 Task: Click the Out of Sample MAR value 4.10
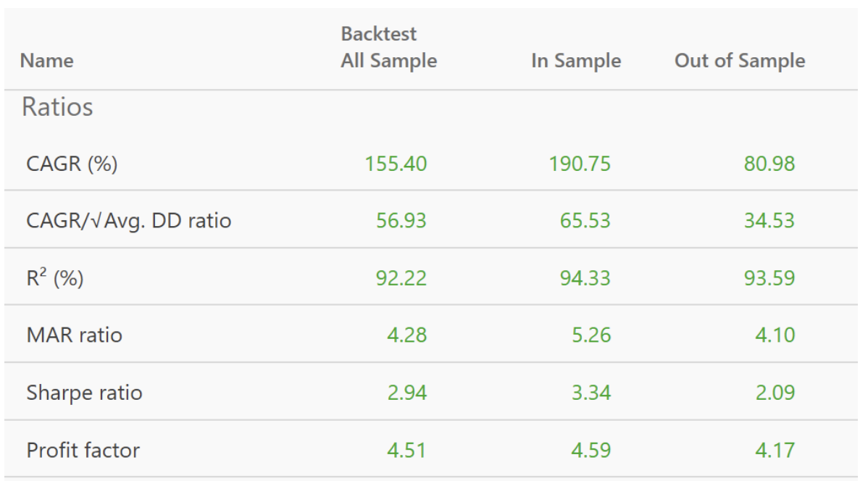pos(775,335)
